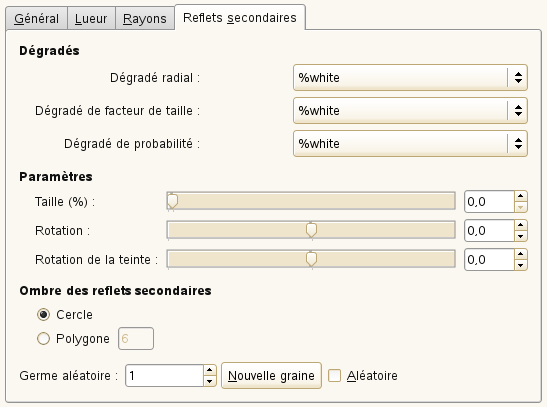Click the Reflets secondaires tab
Viewport: 547px width, 407px height.
point(240,17)
